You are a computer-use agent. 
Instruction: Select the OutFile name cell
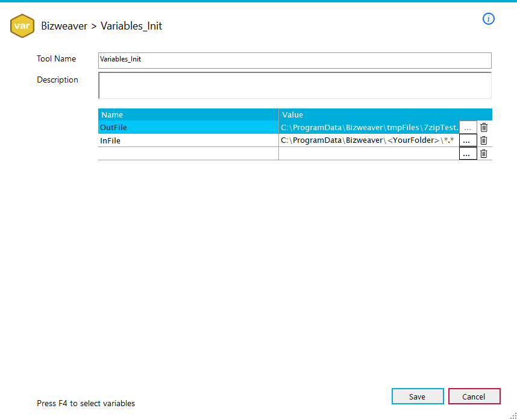click(188, 127)
